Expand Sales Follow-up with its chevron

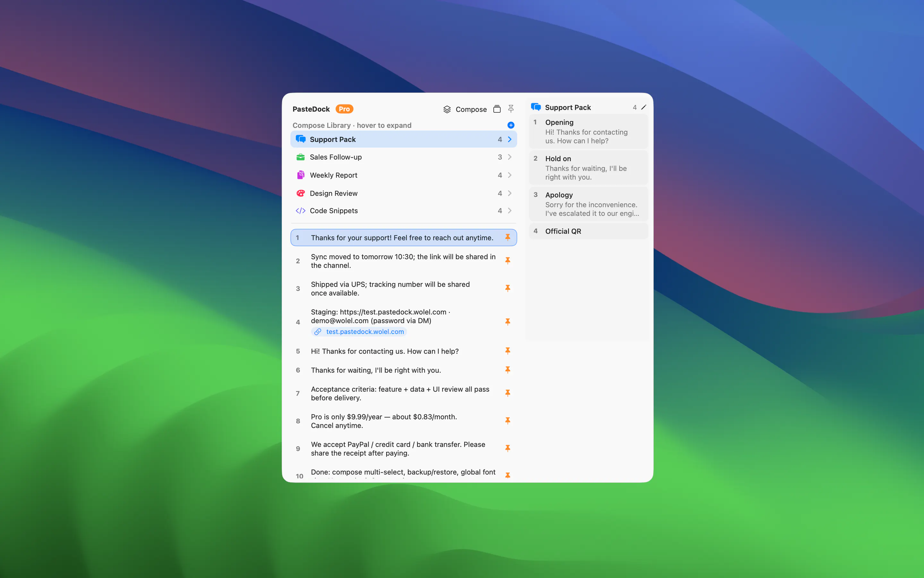(510, 157)
